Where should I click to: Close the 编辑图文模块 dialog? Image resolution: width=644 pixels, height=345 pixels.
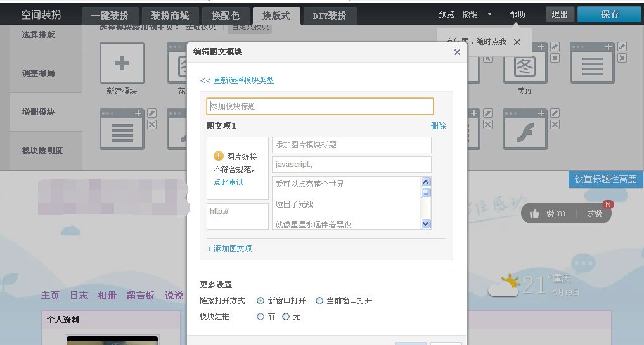click(x=457, y=52)
